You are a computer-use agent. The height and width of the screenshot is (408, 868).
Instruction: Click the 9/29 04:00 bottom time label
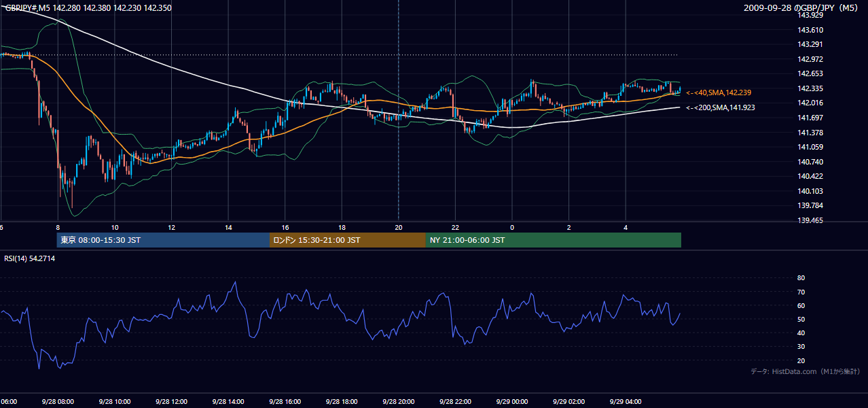626,402
